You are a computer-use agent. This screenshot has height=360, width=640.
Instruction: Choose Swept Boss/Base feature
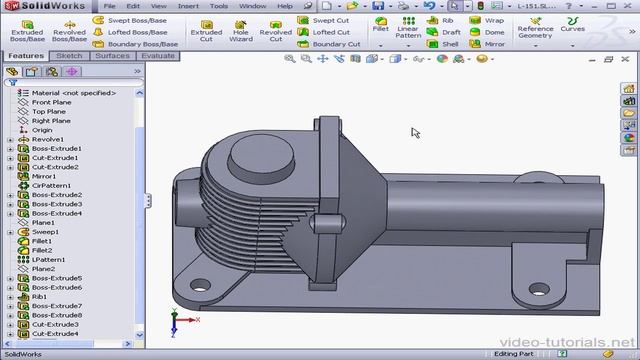pyautogui.click(x=130, y=20)
